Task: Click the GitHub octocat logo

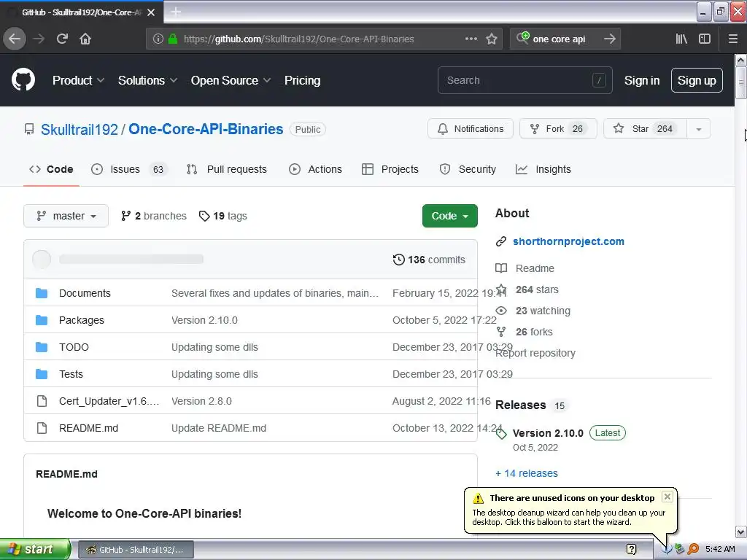Action: 23,80
